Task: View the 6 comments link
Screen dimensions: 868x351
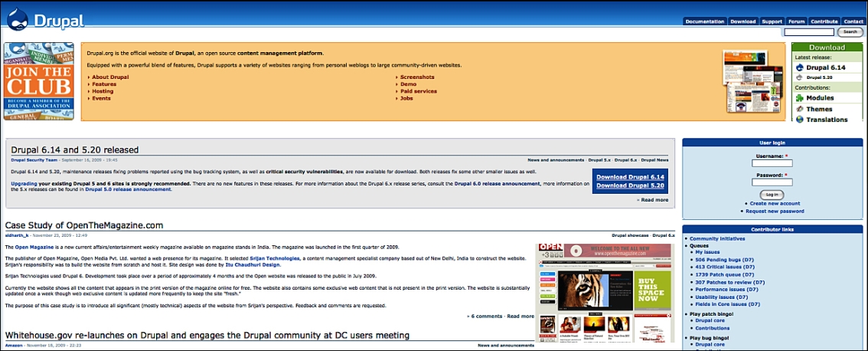Action: [x=487, y=316]
